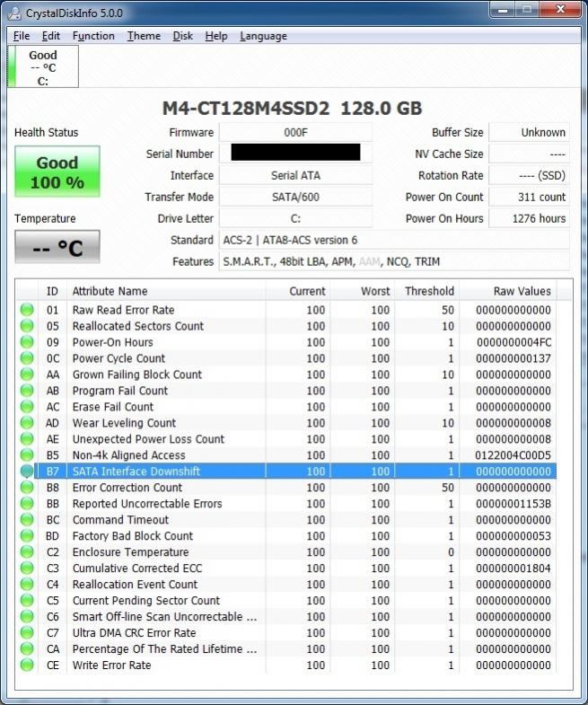Click status circle for Unexpected Power Loss Count
This screenshot has width=588, height=705.
pyautogui.click(x=27, y=439)
